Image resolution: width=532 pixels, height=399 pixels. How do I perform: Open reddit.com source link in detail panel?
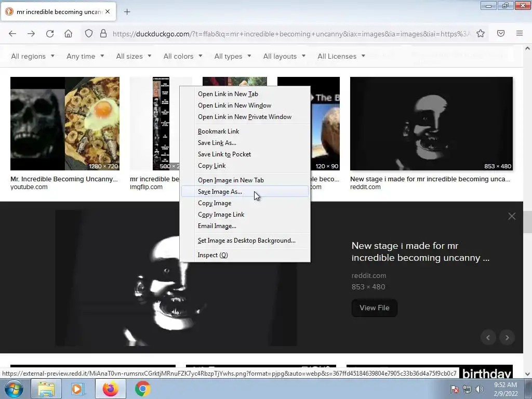click(369, 275)
